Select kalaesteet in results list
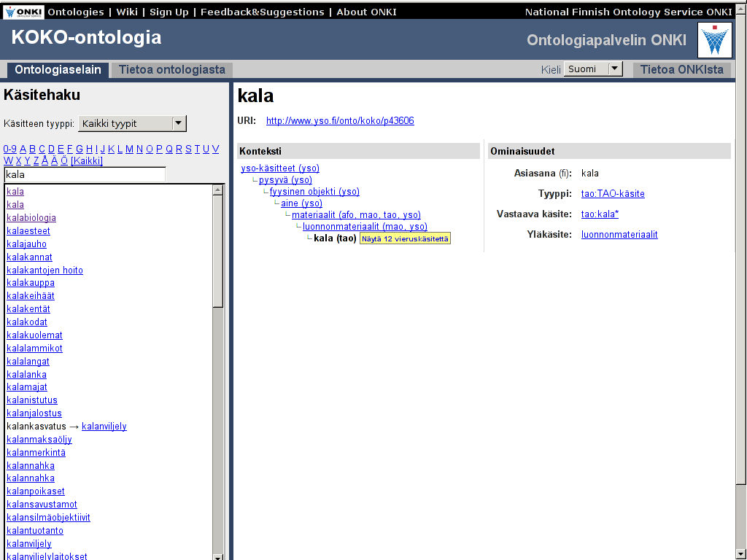The image size is (747, 560). (28, 231)
